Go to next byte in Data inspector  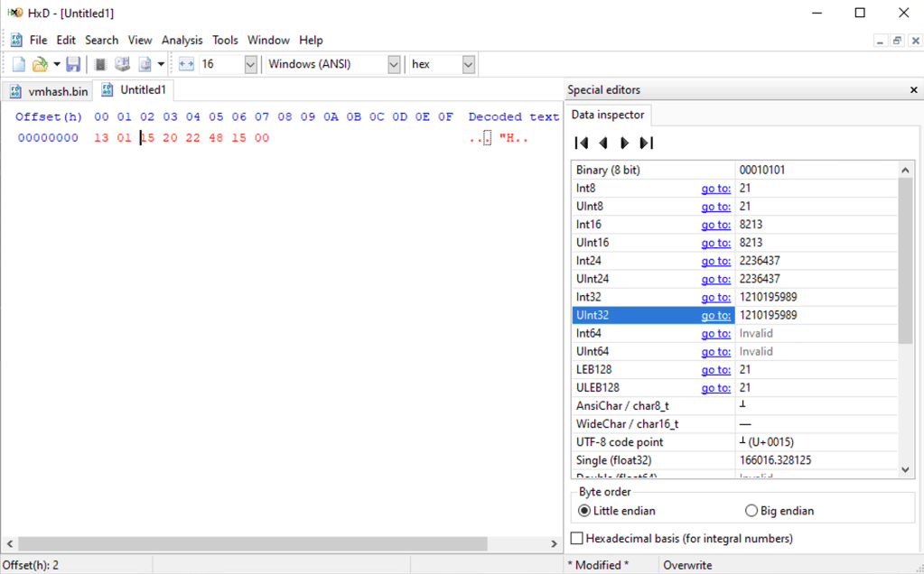tap(624, 143)
